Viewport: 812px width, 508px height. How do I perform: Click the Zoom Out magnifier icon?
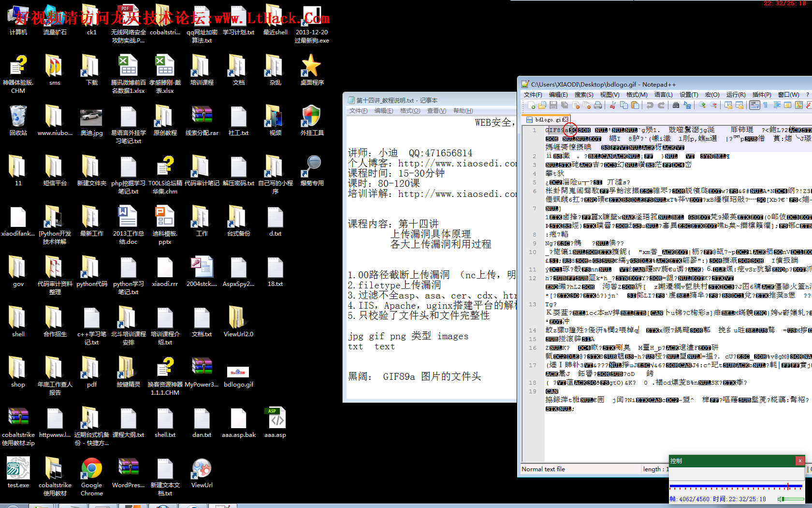click(713, 105)
